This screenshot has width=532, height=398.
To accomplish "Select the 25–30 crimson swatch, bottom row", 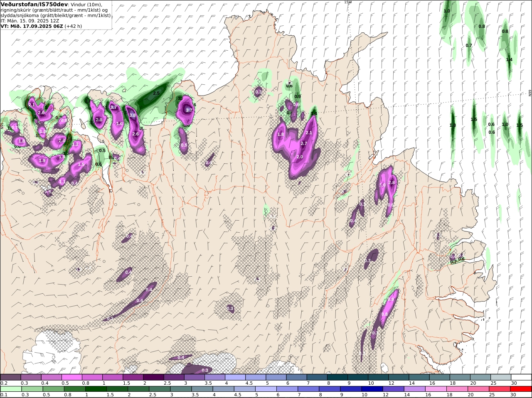I will click(x=500, y=389).
